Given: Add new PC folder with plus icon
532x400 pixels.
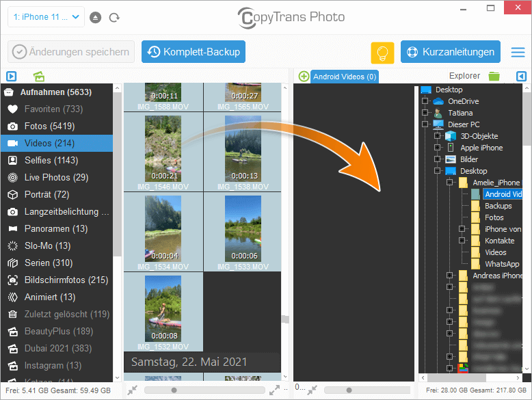Looking at the screenshot, I should [x=304, y=77].
